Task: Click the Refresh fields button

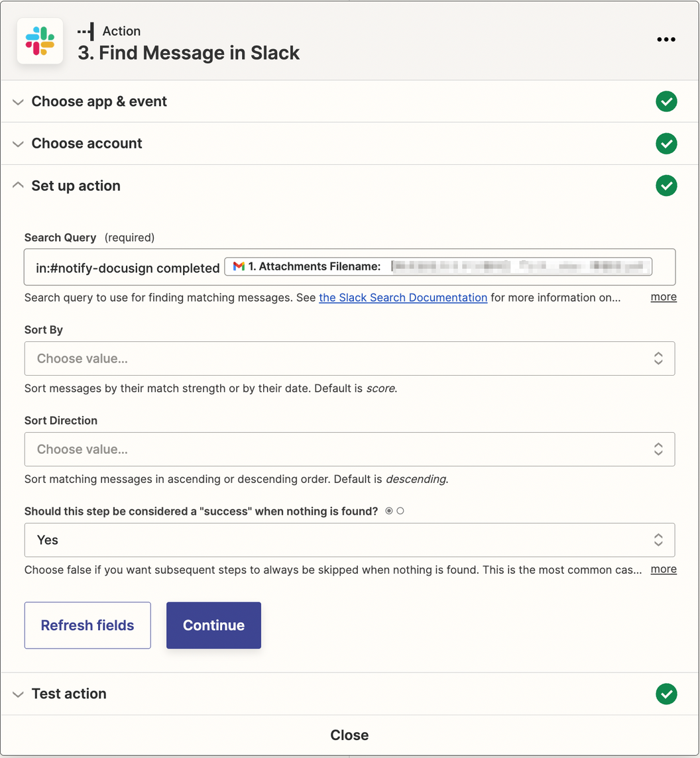Action: pos(87,625)
